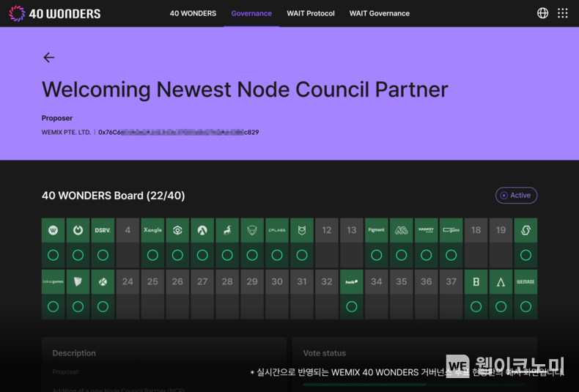579x392 pixels.
Task: Click the vote circle under kakaogames
Action: 54,306
